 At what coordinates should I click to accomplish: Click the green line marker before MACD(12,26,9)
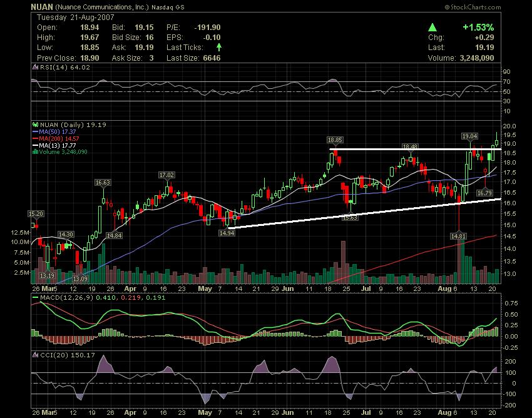coord(35,298)
